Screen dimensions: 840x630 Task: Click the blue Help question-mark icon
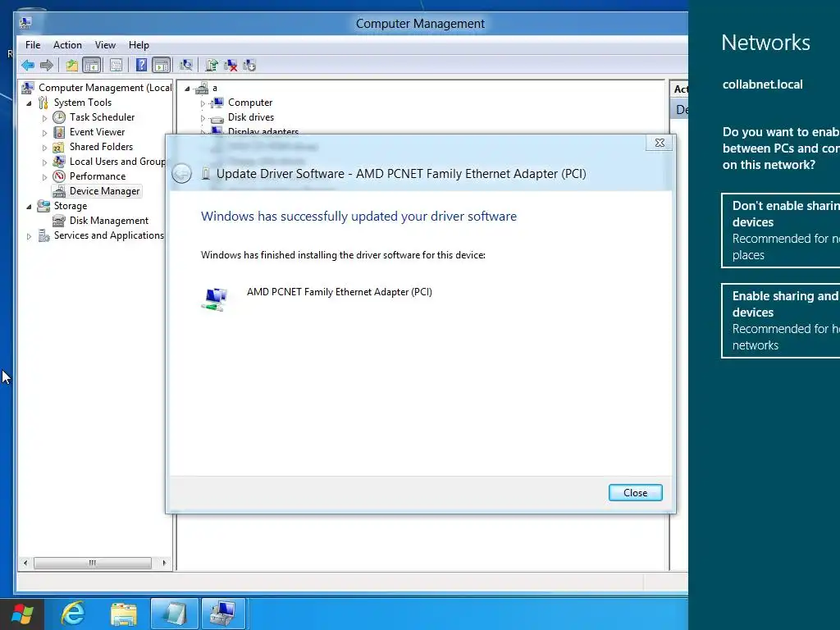[141, 66]
